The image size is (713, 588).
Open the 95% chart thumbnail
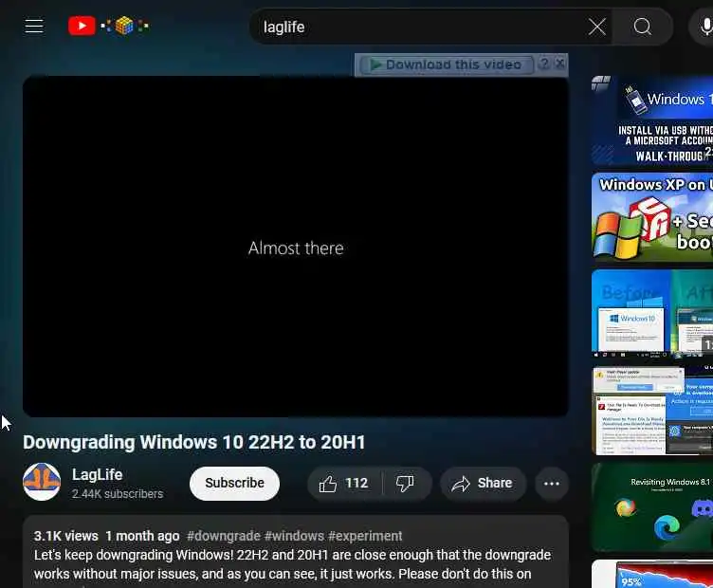pos(652,574)
